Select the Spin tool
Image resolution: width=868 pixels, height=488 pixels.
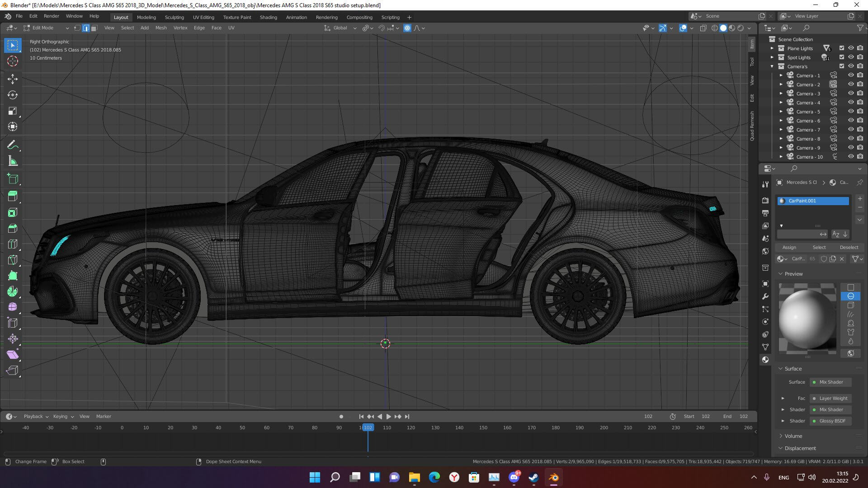tap(13, 291)
